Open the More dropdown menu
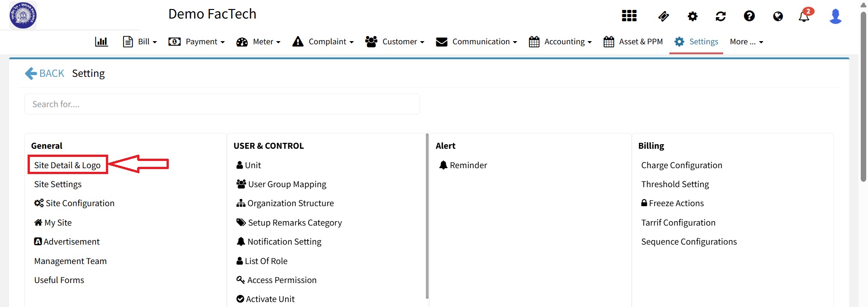 (x=746, y=42)
